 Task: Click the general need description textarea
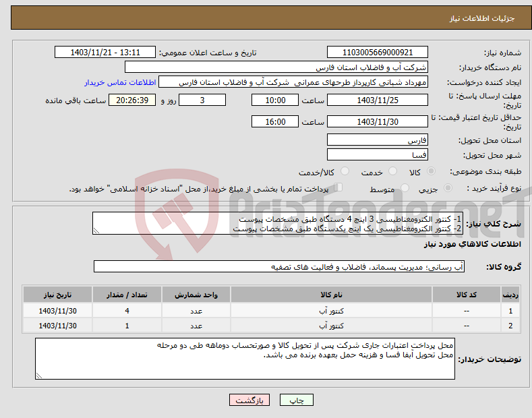tap(278, 223)
